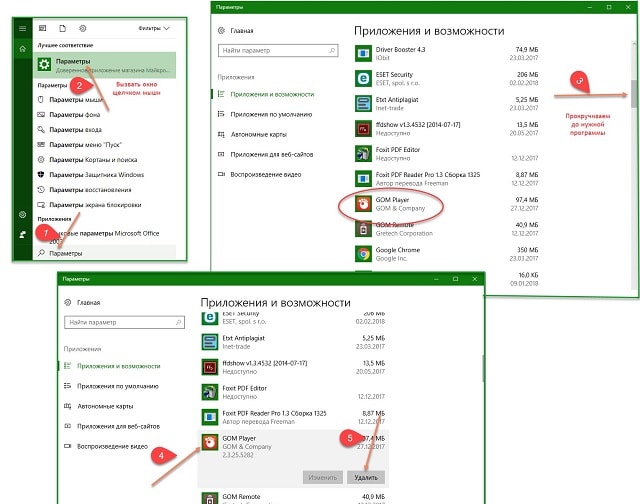Click Google Chrome icon in upper list

click(x=363, y=254)
